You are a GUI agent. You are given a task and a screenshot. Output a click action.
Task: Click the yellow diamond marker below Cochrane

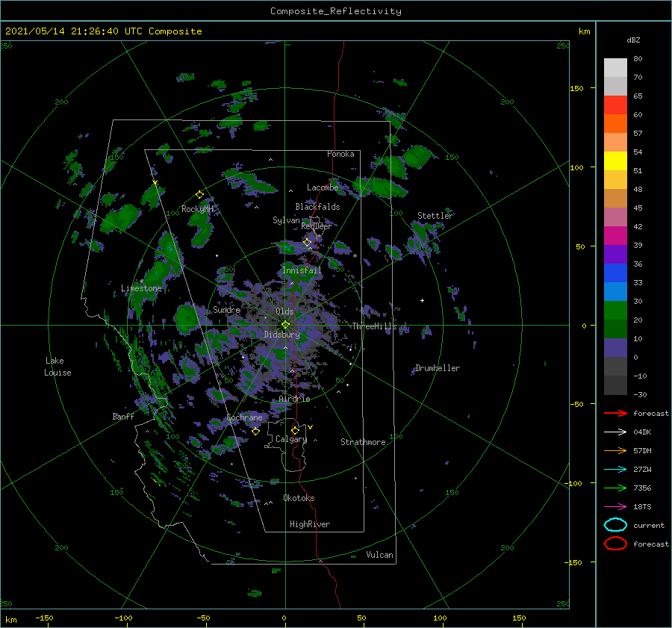[x=255, y=432]
